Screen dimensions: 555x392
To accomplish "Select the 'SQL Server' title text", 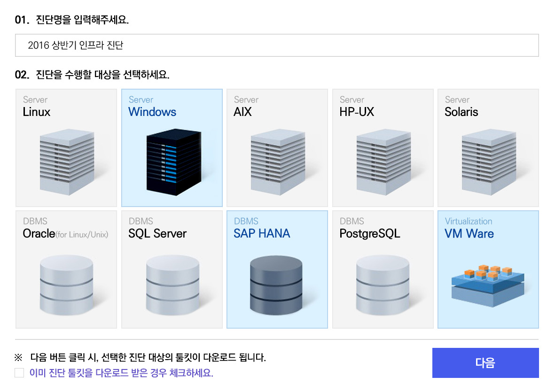I will click(157, 234).
